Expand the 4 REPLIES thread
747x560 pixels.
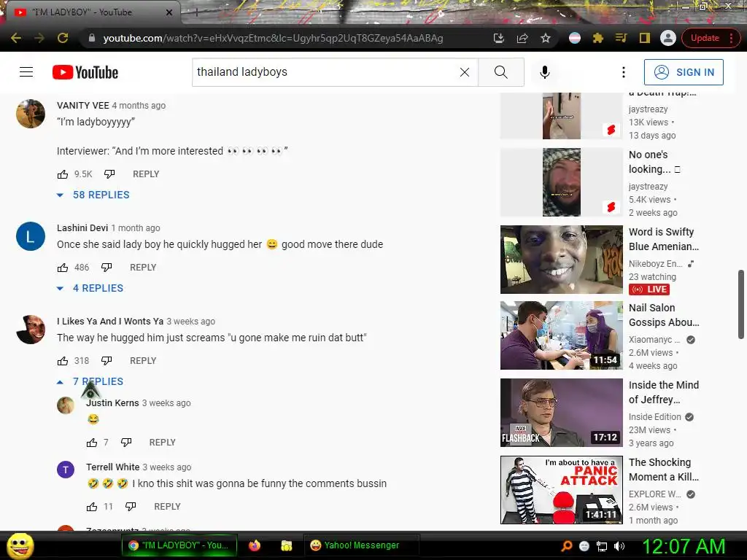coord(90,288)
